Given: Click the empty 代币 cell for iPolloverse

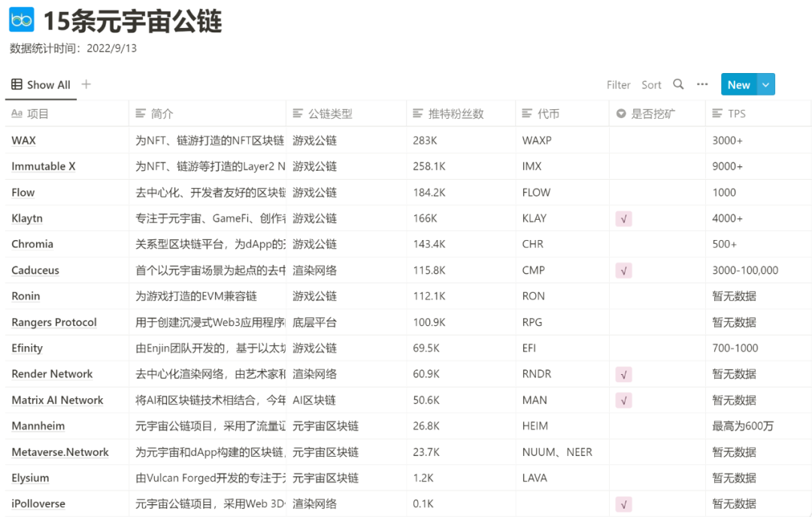Looking at the screenshot, I should [x=561, y=503].
